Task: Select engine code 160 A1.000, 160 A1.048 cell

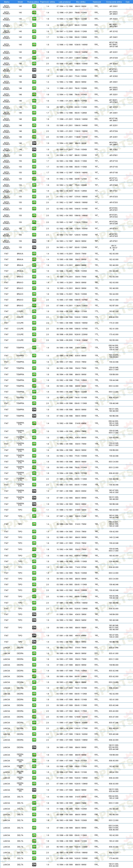Action: 113,516
